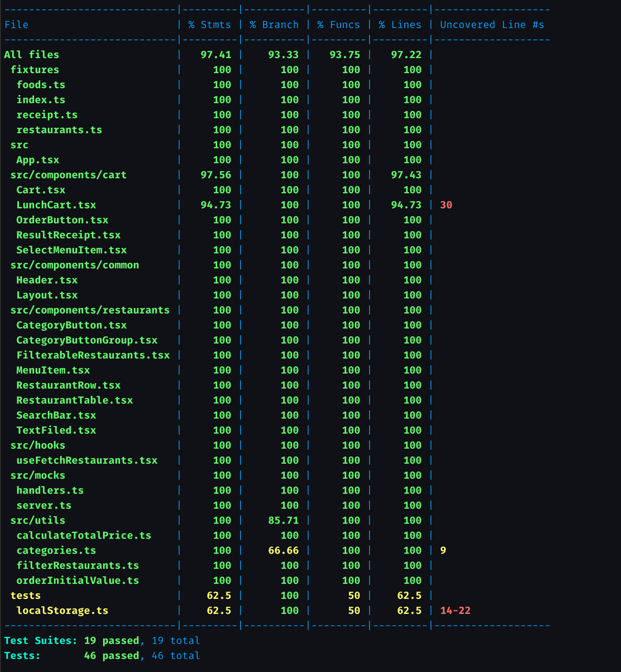The width and height of the screenshot is (621, 672).
Task: Click the 'localStorage.ts' file name
Action: [x=62, y=610]
